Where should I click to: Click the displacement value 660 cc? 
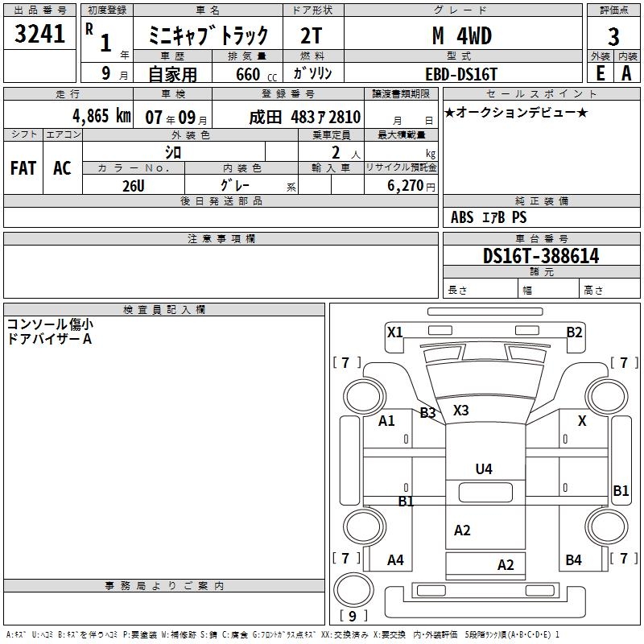click(x=256, y=74)
